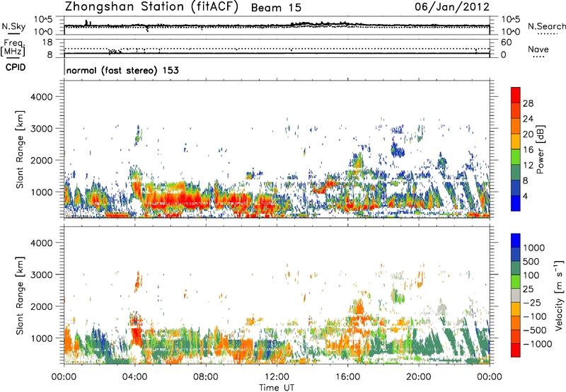Click the "20:00" time tick label
The height and width of the screenshot is (392, 566).
click(x=418, y=377)
